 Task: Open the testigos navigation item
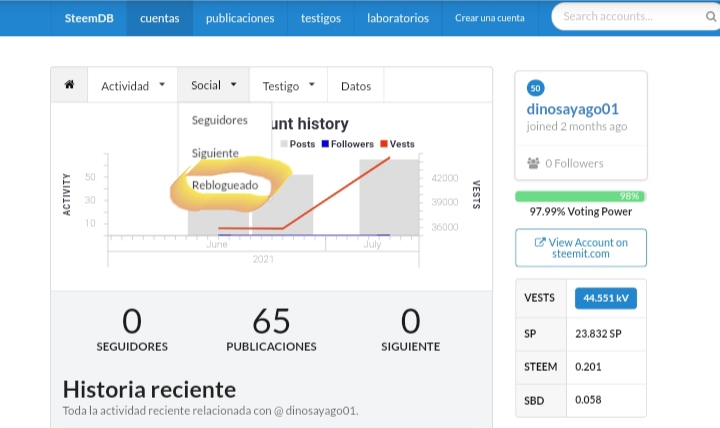321,18
